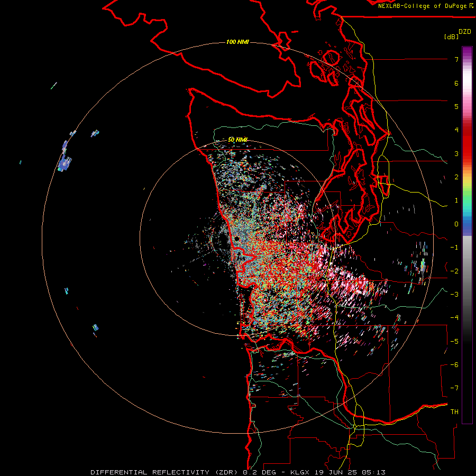Click the scale value -1

pyautogui.click(x=454, y=248)
